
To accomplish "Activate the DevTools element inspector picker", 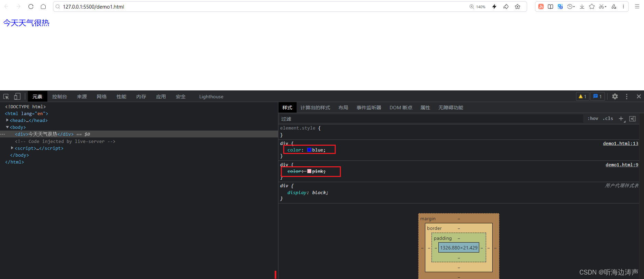I will (6, 97).
